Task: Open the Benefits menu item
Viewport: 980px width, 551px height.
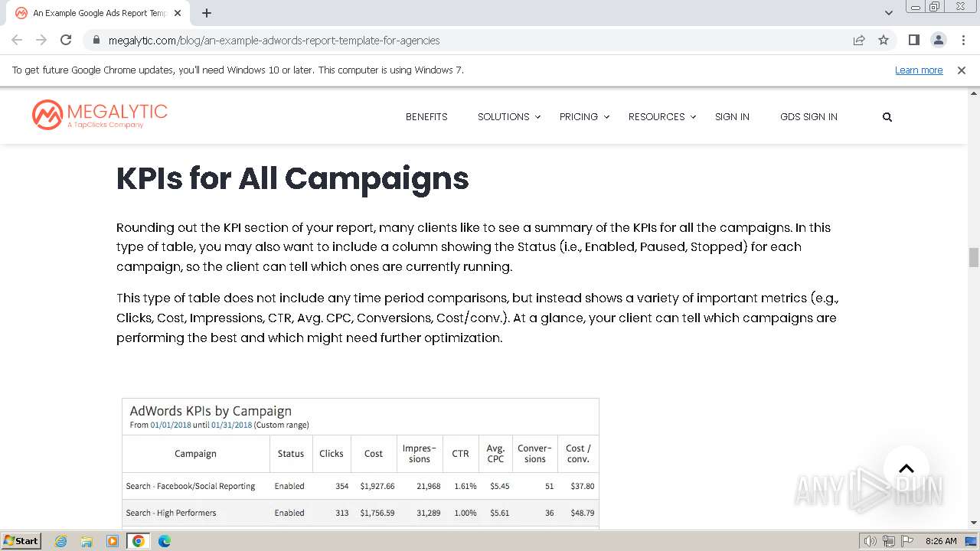Action: [426, 117]
